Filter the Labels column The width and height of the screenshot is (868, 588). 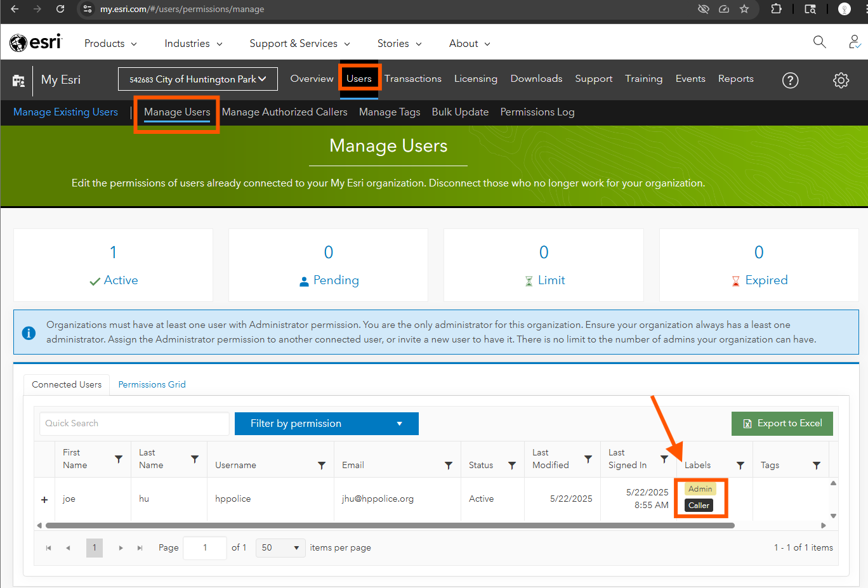[x=740, y=465]
